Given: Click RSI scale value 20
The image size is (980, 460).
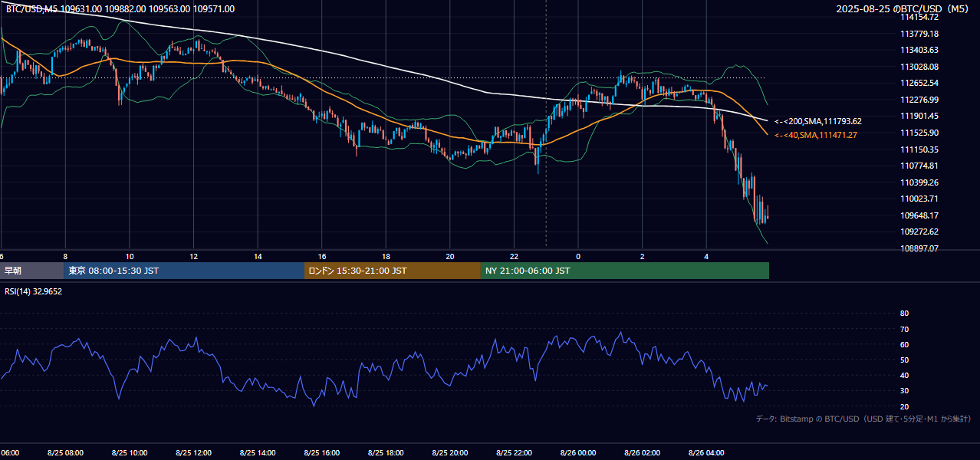Looking at the screenshot, I should [x=904, y=406].
